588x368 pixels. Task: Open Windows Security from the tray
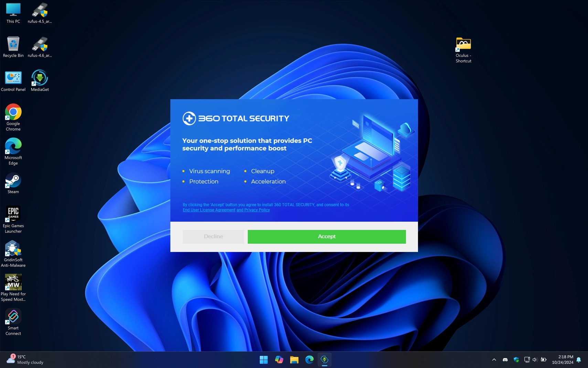(x=516, y=359)
